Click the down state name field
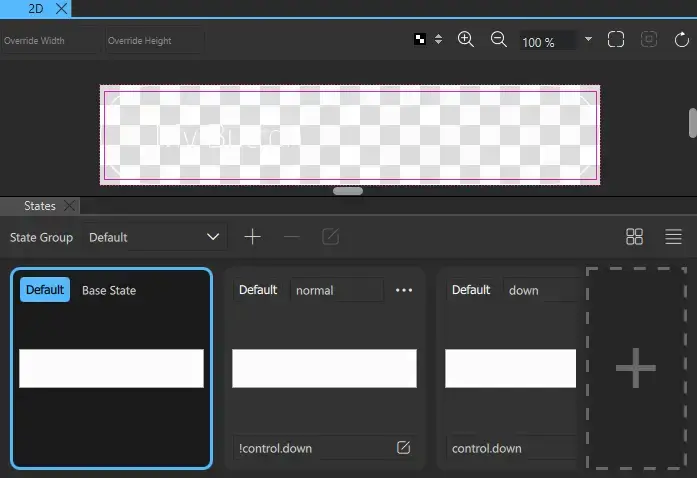The image size is (697, 478). (x=540, y=290)
